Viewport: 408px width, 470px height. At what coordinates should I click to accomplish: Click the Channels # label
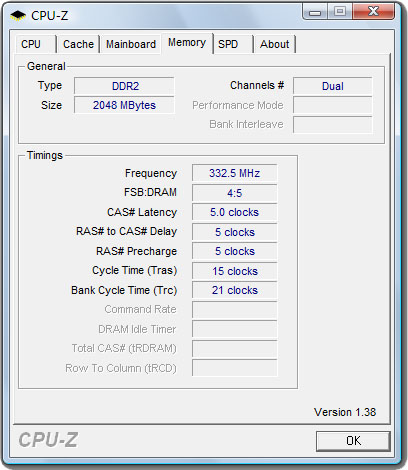(x=257, y=85)
